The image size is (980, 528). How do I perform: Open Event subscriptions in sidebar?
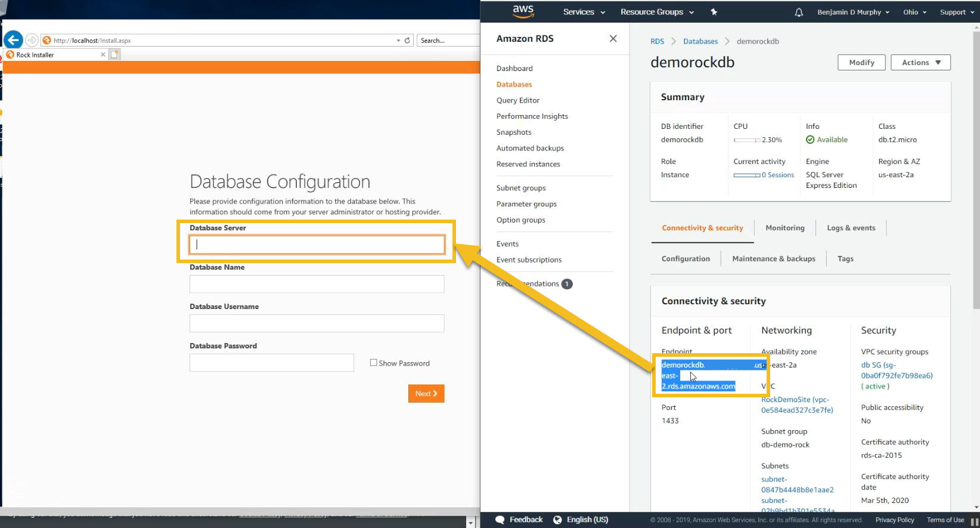coord(529,260)
